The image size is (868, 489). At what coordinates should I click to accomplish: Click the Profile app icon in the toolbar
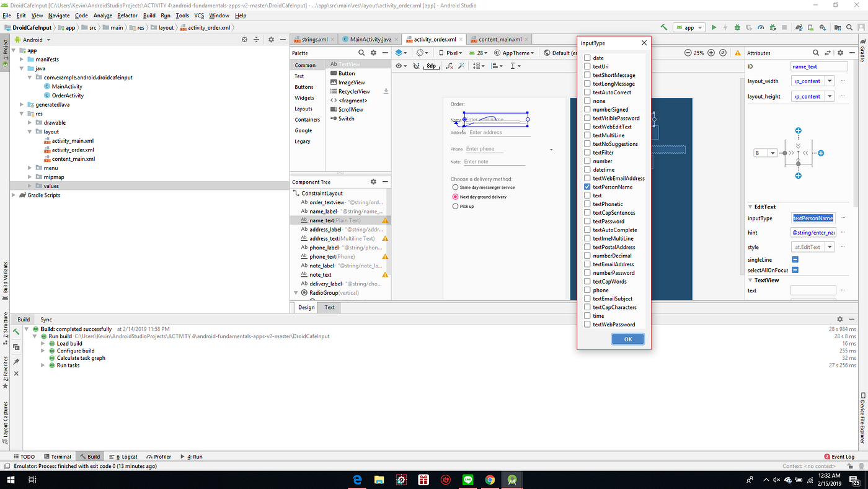pyautogui.click(x=761, y=27)
